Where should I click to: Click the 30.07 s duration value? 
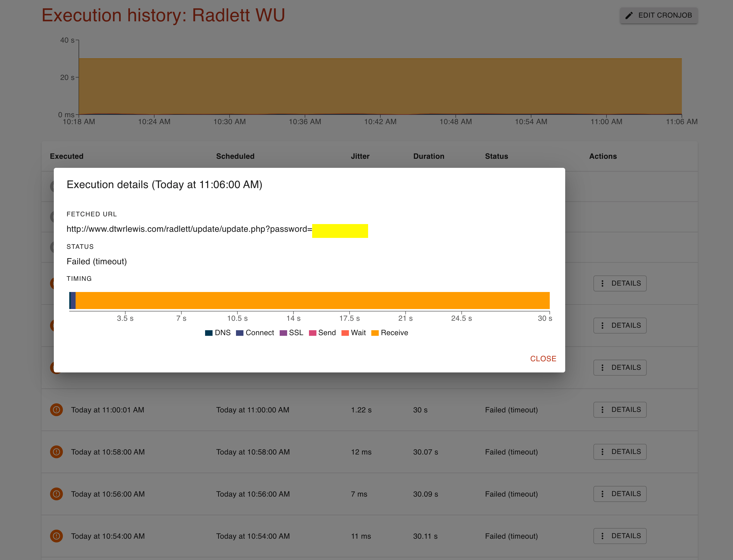(x=425, y=452)
